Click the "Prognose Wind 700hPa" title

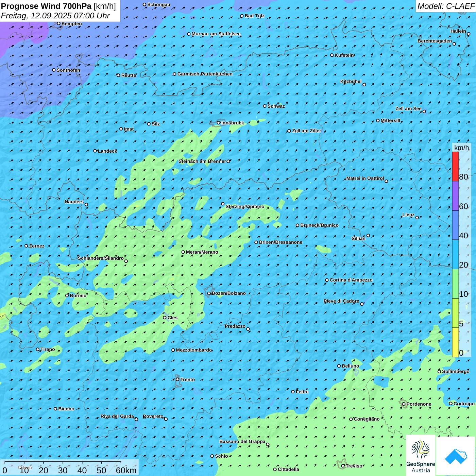coord(46,6)
